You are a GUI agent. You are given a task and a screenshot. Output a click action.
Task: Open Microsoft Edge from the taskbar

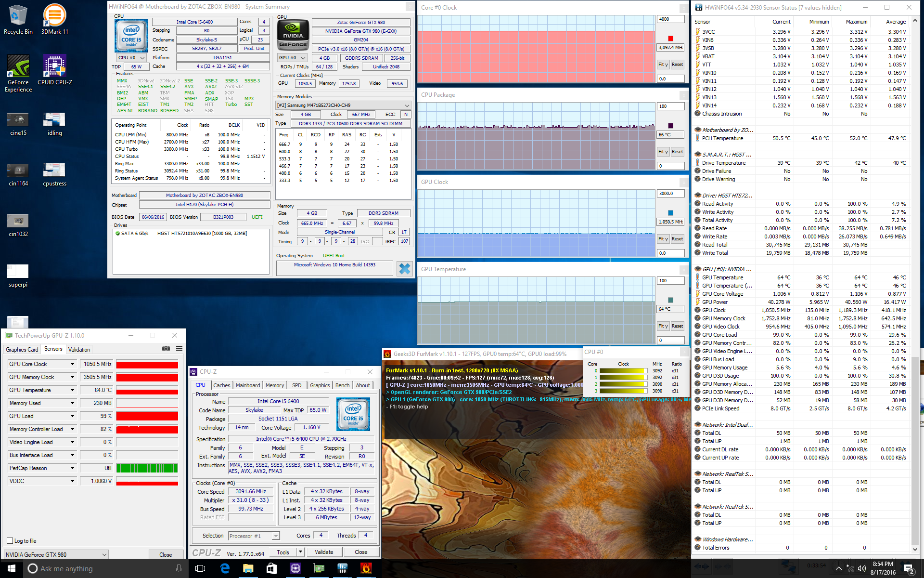point(225,568)
